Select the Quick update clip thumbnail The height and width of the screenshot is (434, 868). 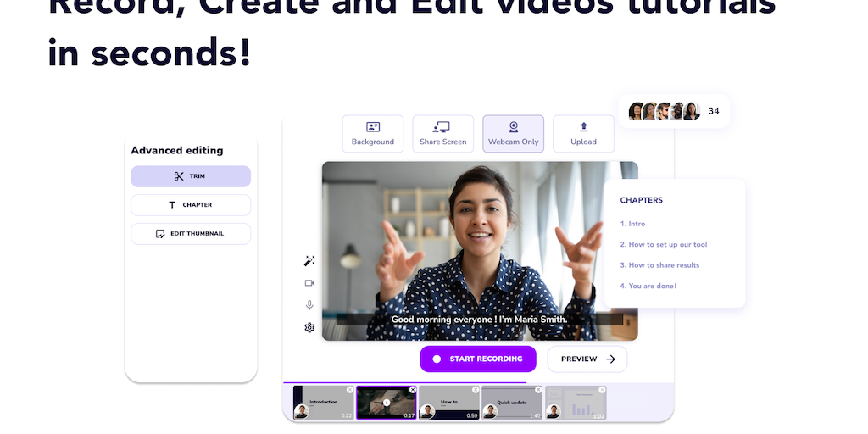[x=512, y=403]
